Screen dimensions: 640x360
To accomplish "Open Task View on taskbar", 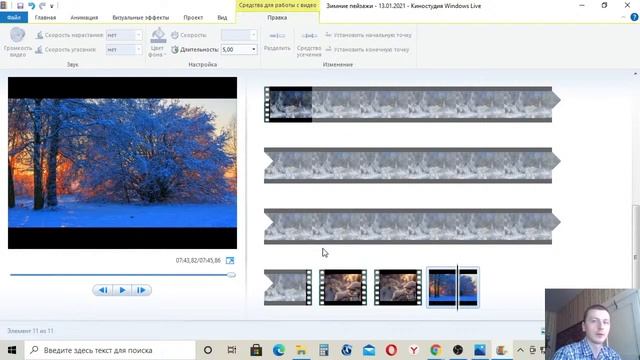I will tap(231, 350).
